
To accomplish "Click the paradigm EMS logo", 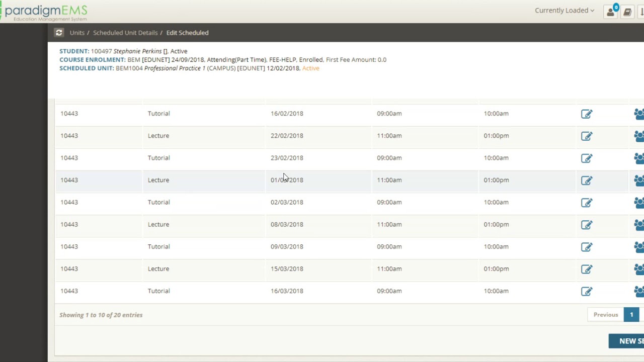I will point(45,12).
